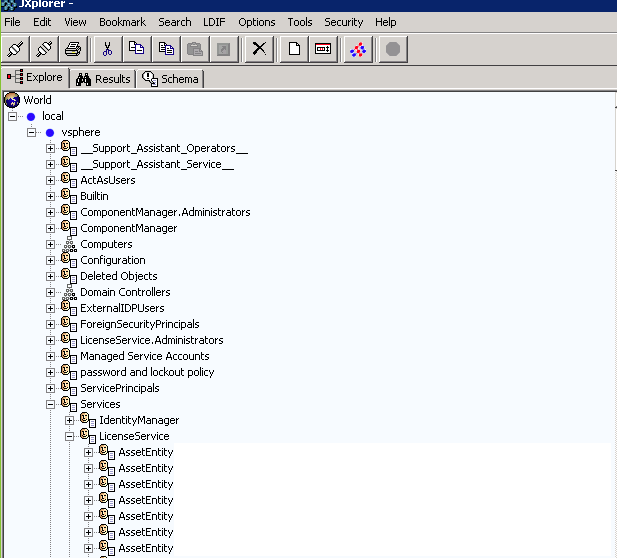The image size is (617, 558).
Task: Click the Refresh red-blue dots icon
Action: 358,50
